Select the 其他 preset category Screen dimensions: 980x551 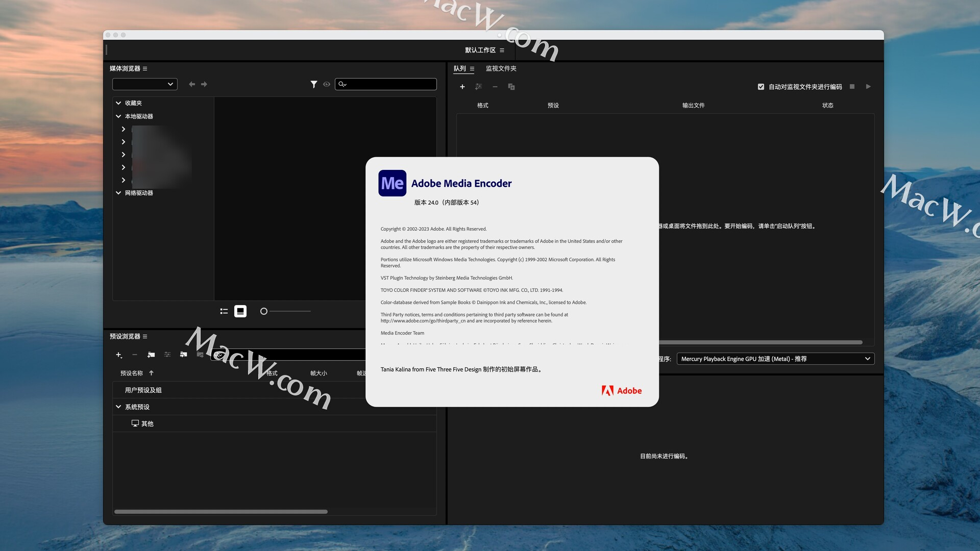[x=147, y=423]
